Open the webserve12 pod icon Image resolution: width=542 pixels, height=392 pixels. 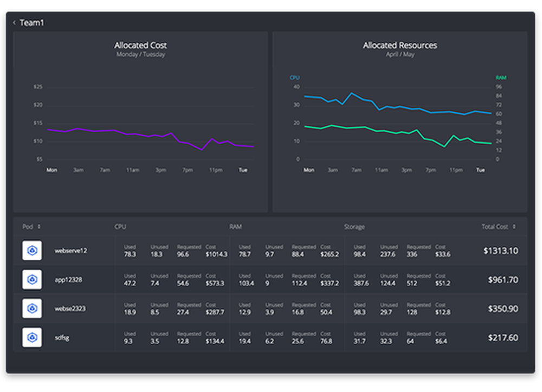(x=32, y=250)
